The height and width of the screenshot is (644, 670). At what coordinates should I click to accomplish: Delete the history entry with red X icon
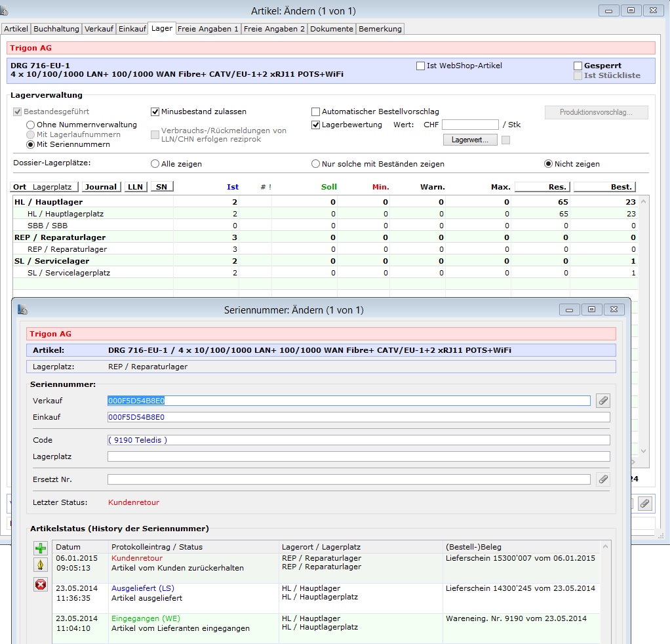point(41,584)
